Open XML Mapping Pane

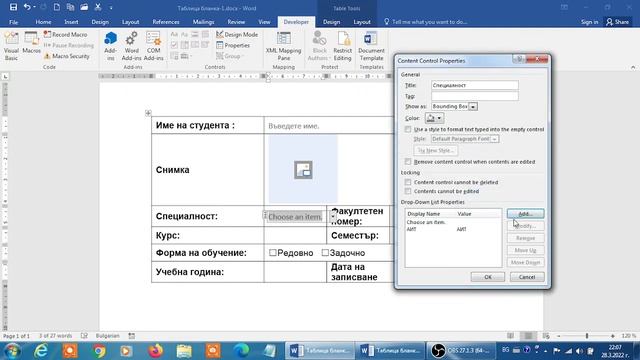[283, 47]
